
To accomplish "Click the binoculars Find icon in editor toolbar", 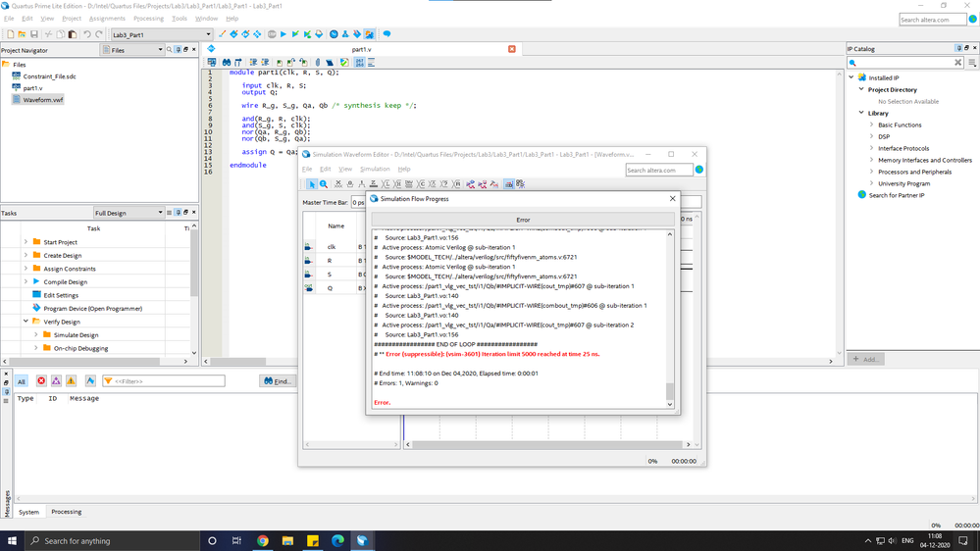I will [226, 62].
